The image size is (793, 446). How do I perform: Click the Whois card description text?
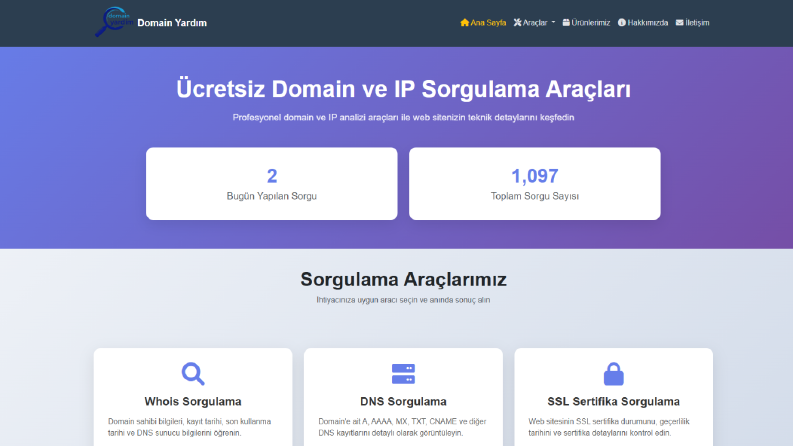[x=190, y=427]
